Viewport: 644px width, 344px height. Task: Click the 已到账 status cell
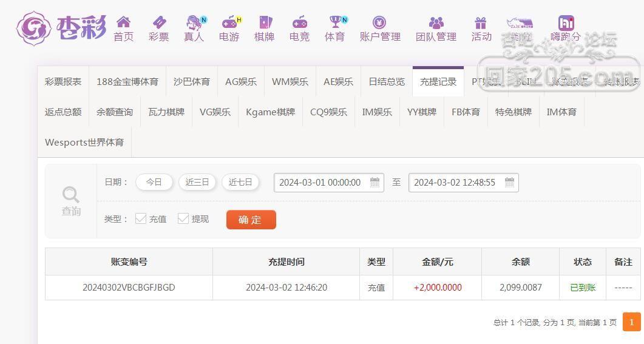pyautogui.click(x=583, y=288)
